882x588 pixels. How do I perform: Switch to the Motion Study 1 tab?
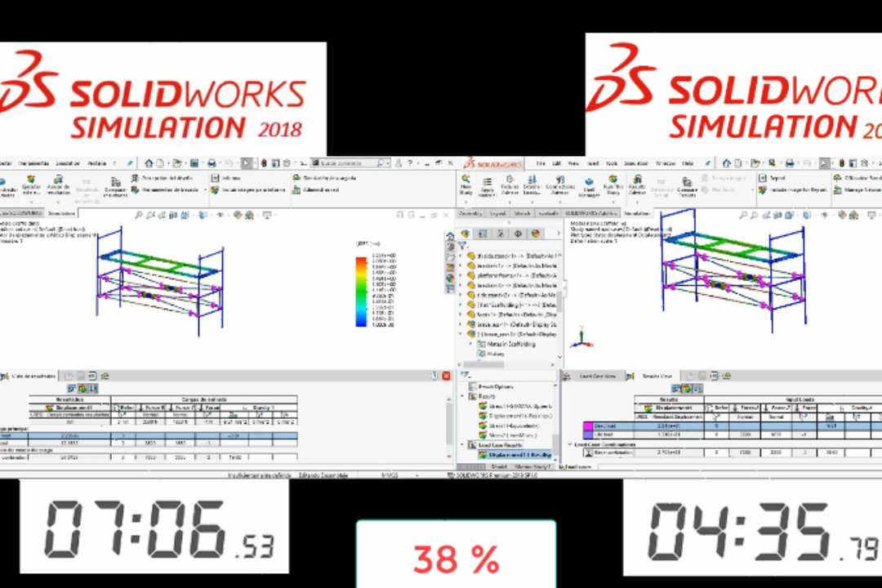pos(534,466)
